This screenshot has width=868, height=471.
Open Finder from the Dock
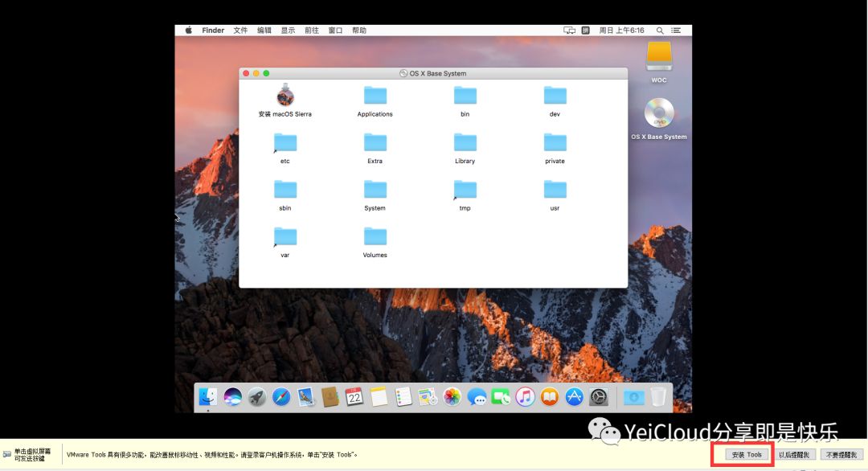coord(208,397)
